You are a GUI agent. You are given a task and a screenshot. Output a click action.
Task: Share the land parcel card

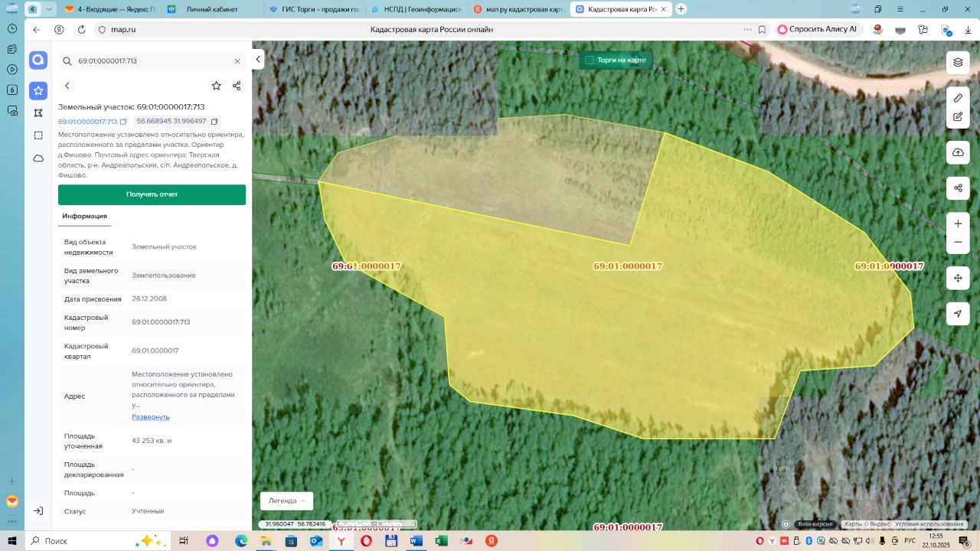tap(237, 86)
